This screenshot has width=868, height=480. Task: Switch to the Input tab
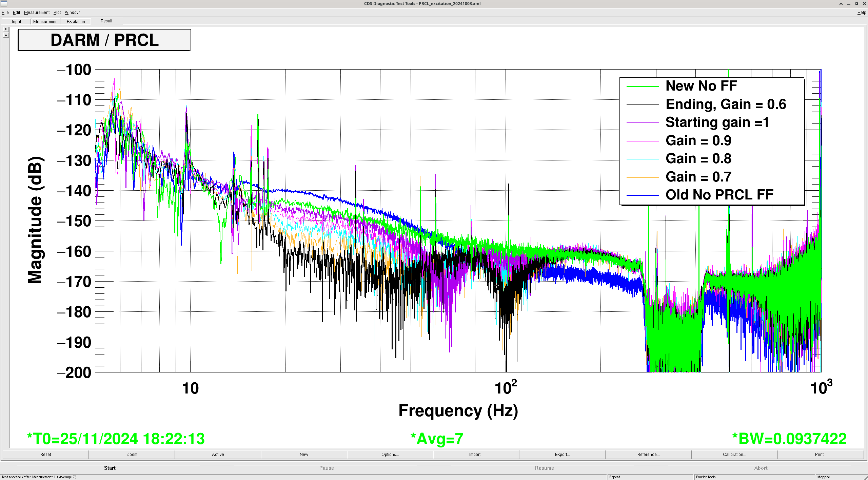click(x=16, y=21)
